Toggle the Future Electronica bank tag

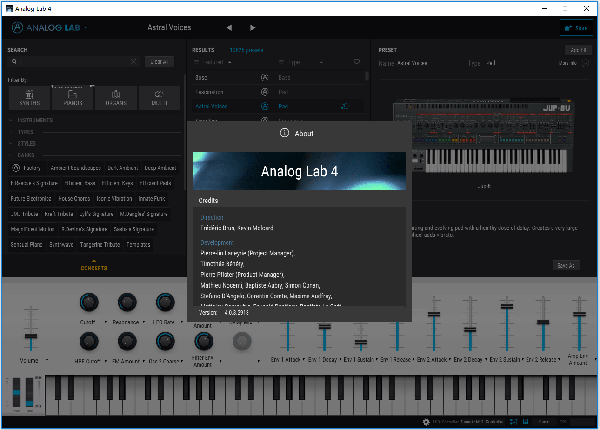[31, 199]
